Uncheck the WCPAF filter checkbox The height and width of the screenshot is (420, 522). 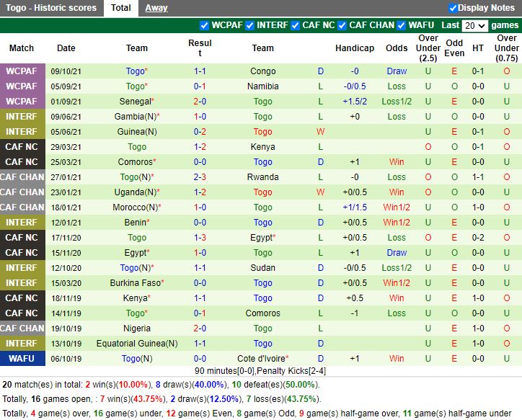coord(204,26)
